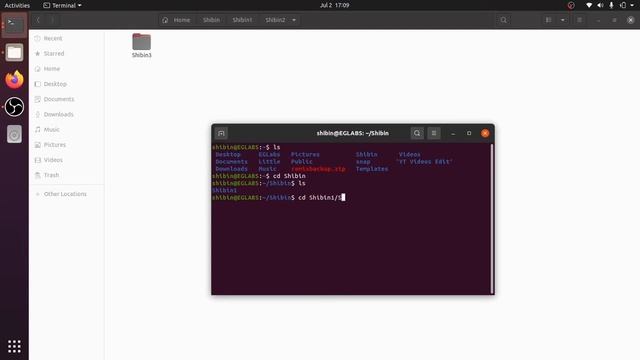Toggle Files list/grid view icon
The height and width of the screenshot is (360, 640).
pyautogui.click(x=549, y=20)
